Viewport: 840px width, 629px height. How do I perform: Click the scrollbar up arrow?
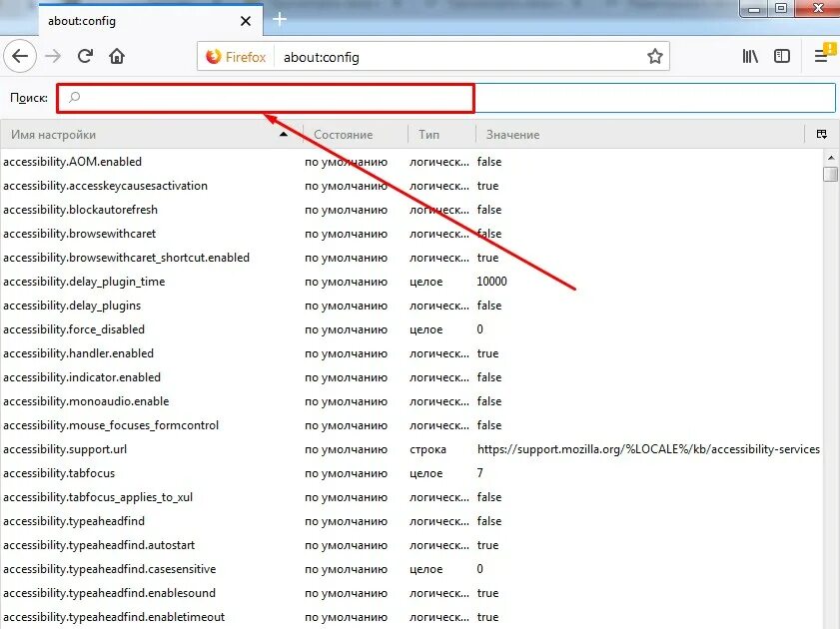tap(831, 158)
